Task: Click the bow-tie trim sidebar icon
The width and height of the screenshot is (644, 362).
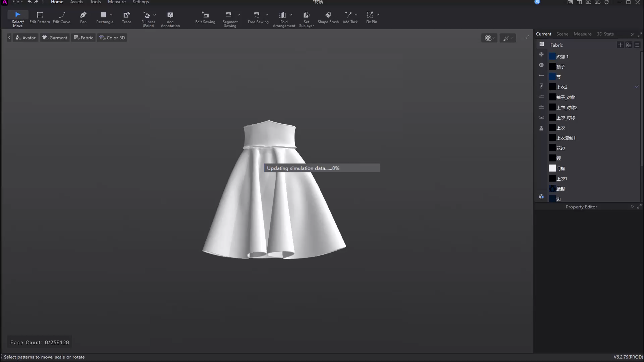Action: [541, 118]
